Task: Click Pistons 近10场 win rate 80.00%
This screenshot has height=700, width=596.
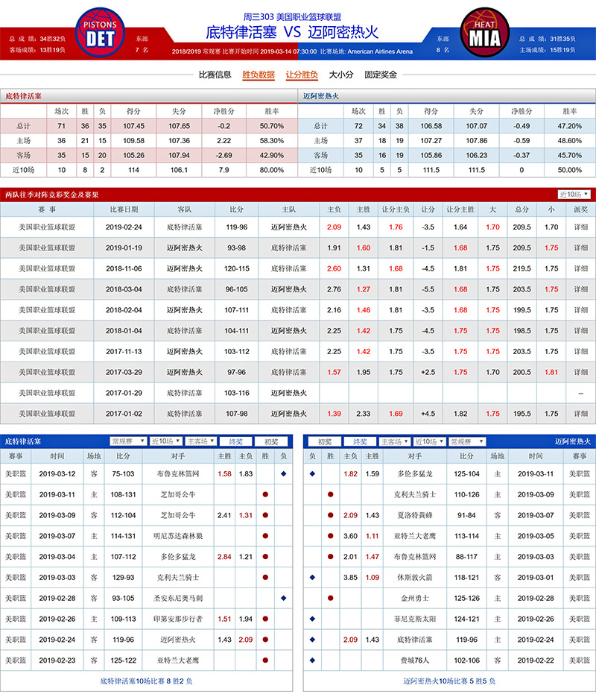Action: pos(272,170)
